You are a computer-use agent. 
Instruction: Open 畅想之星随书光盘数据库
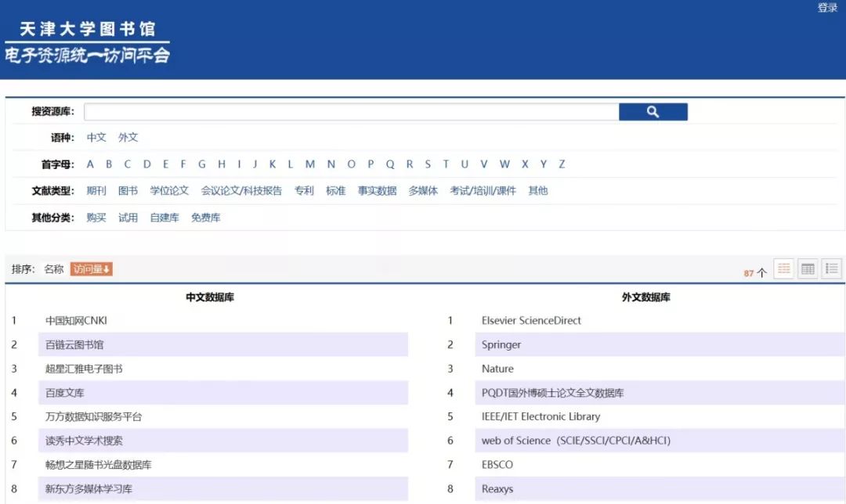tap(98, 465)
